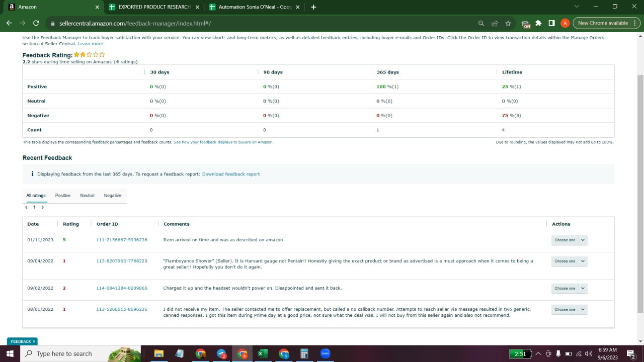This screenshot has width=644, height=362.
Task: Click the info icon beside Displaying feedback
Action: point(32,174)
